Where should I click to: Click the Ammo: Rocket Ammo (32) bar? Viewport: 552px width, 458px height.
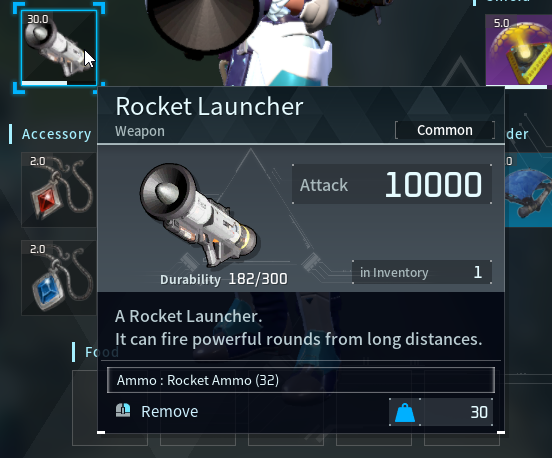click(301, 380)
